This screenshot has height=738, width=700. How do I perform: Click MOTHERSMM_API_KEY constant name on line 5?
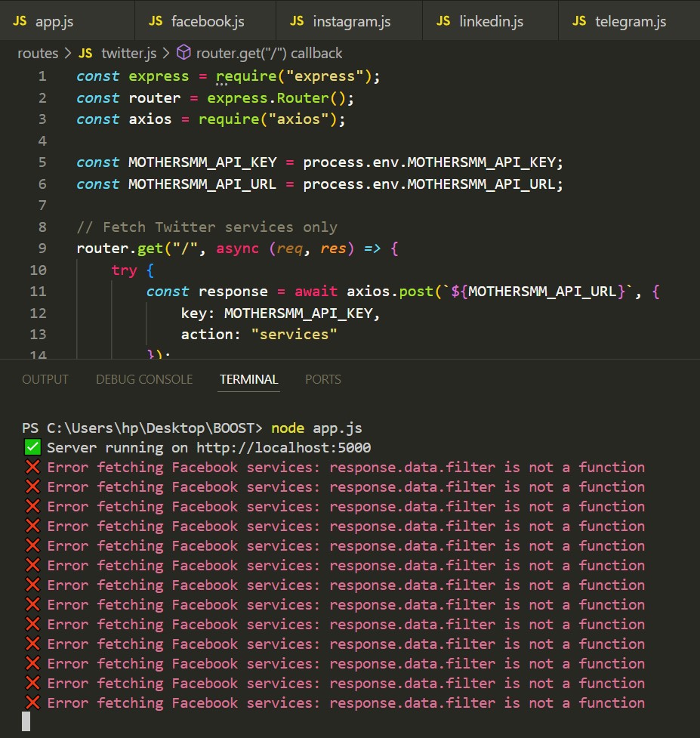tap(202, 162)
